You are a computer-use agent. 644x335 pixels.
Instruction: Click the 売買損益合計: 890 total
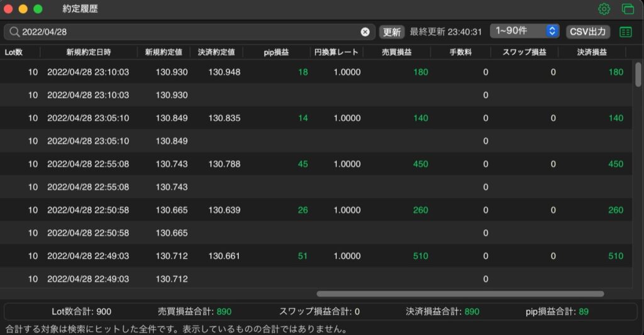195,312
